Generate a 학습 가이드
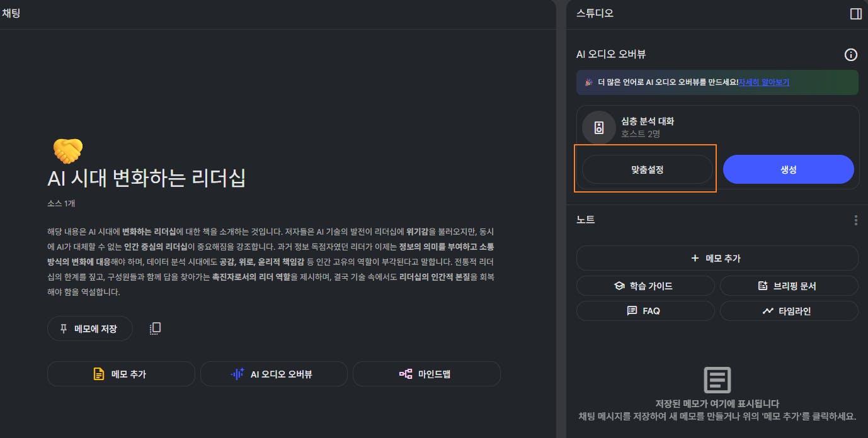 (645, 286)
